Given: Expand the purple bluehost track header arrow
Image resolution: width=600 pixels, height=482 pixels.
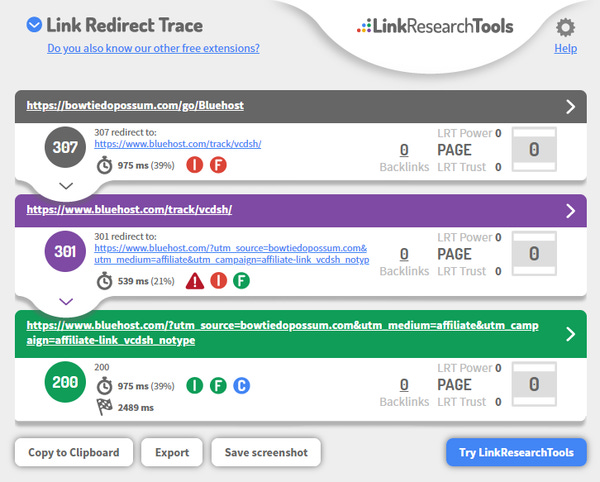Looking at the screenshot, I should [x=570, y=211].
